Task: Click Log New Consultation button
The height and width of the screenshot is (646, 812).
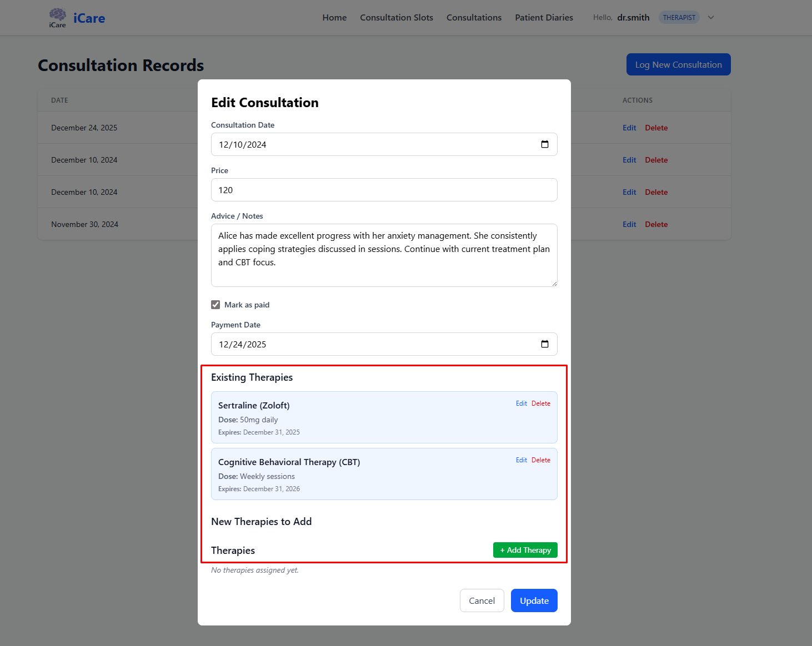Action: point(678,64)
